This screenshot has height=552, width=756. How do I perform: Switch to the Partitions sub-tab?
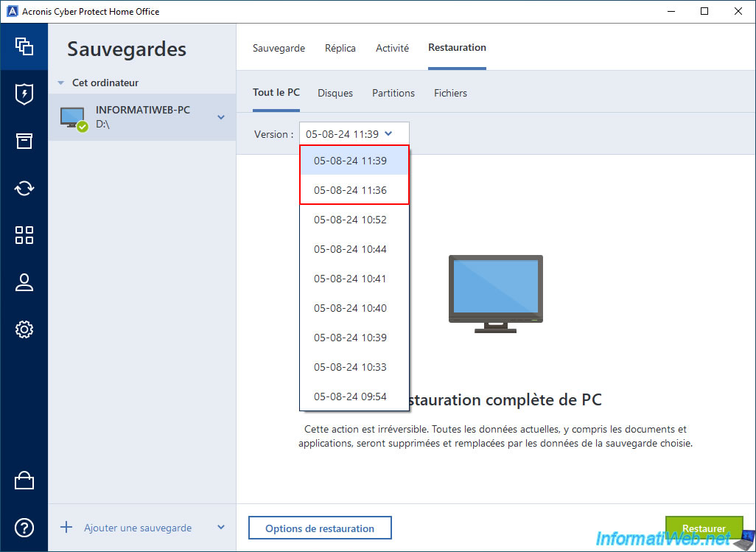pyautogui.click(x=393, y=93)
